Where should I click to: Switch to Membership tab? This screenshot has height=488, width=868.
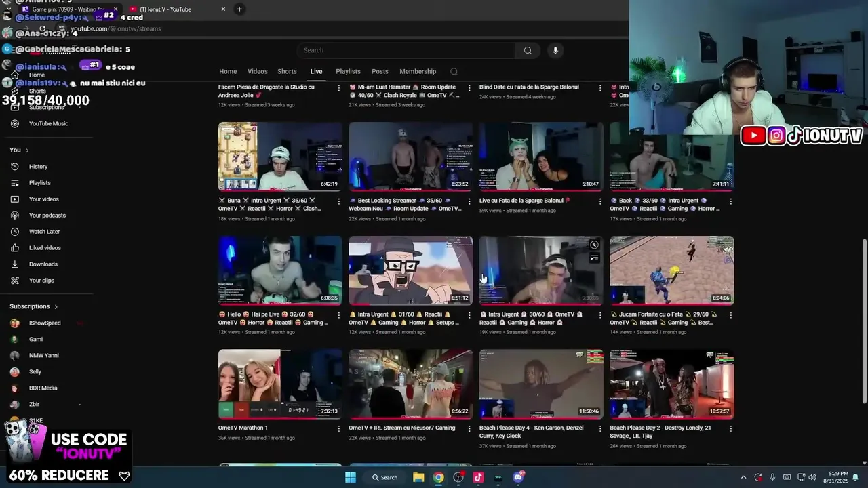click(x=418, y=71)
